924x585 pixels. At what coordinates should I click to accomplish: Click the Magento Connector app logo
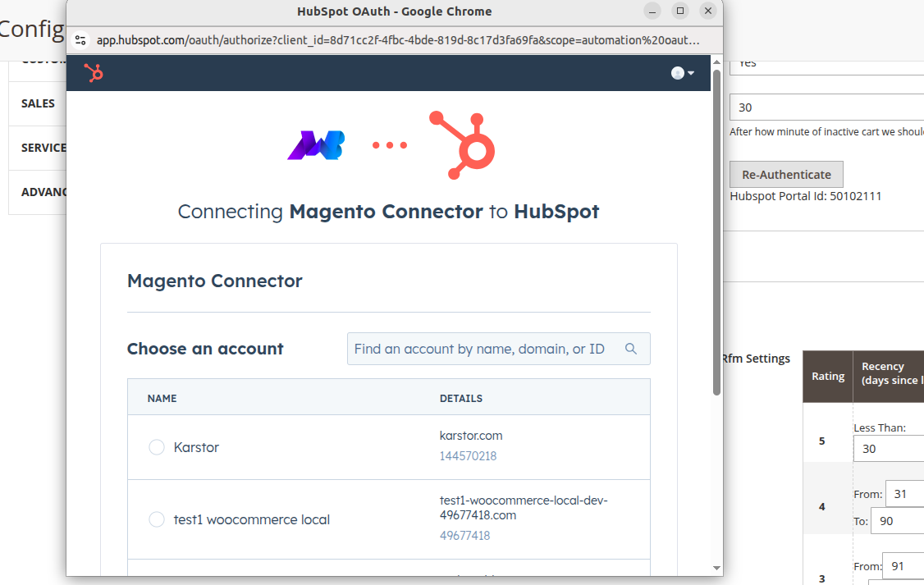coord(316,145)
